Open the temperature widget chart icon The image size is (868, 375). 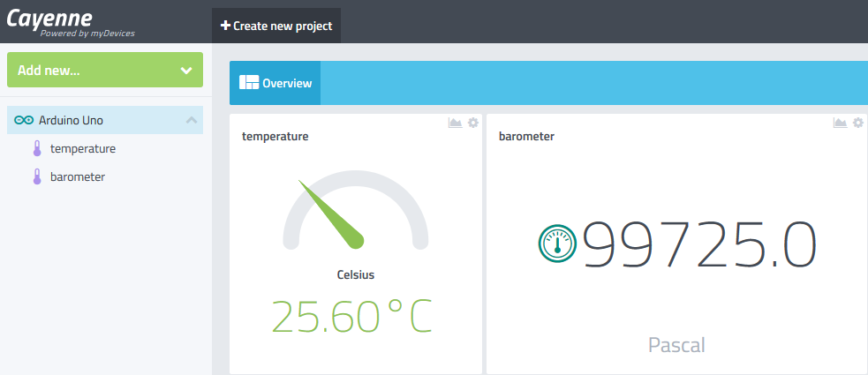click(455, 123)
